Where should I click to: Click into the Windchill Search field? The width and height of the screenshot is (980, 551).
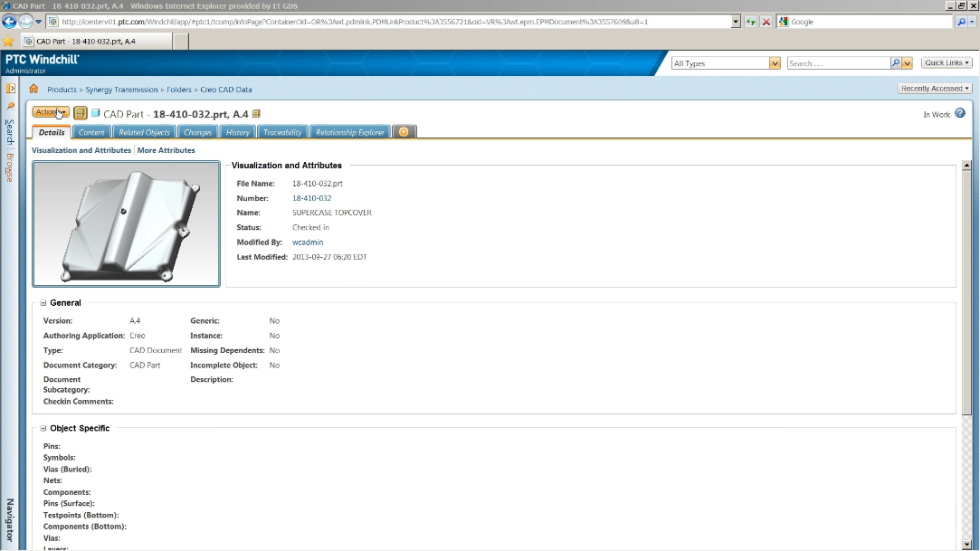coord(838,63)
